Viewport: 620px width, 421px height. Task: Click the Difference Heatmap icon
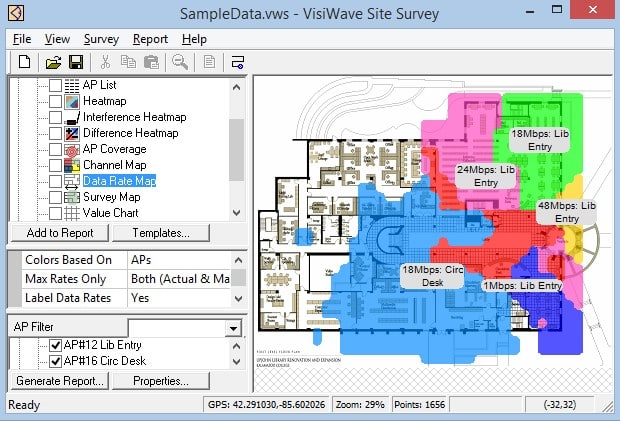click(72, 134)
